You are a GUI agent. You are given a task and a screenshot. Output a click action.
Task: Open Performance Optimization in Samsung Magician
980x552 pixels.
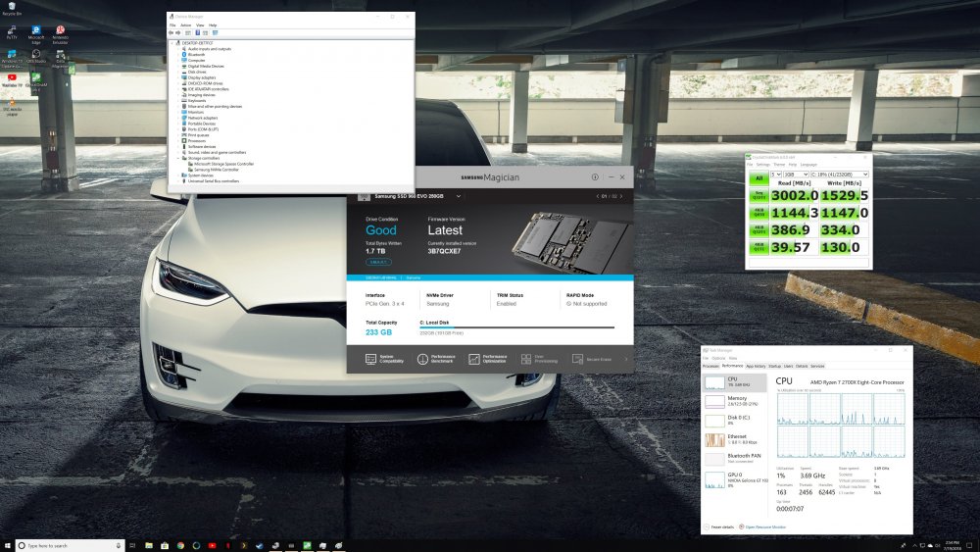tap(488, 359)
